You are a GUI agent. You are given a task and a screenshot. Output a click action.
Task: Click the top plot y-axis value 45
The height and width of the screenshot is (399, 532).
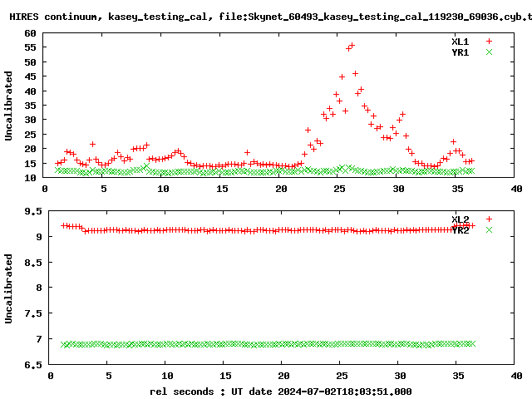pyautogui.click(x=30, y=76)
